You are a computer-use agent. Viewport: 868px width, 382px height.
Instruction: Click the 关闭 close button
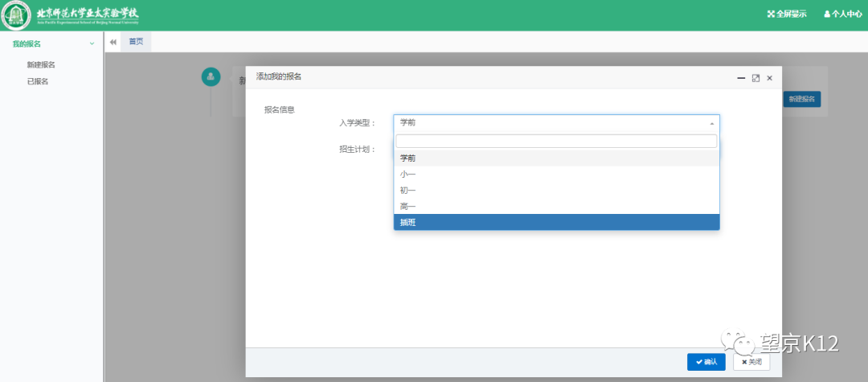751,362
